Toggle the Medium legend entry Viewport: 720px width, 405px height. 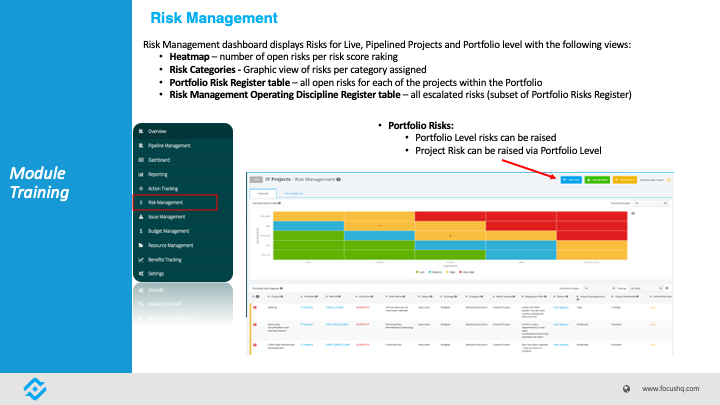click(435, 272)
